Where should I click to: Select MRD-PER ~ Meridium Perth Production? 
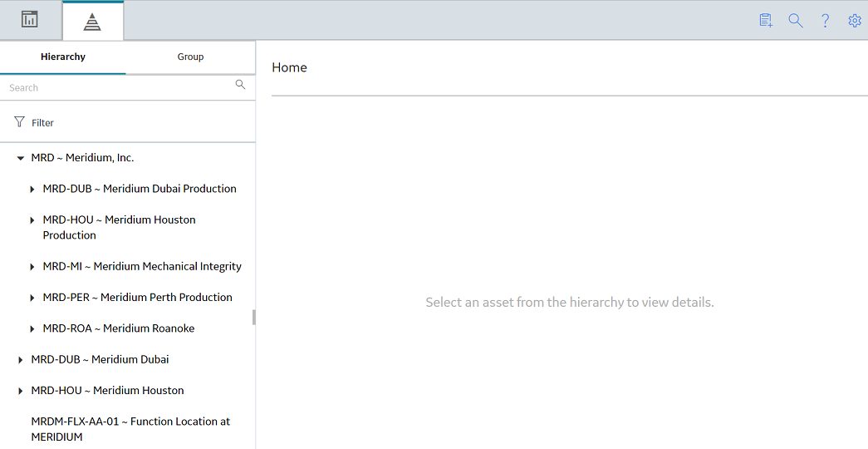(x=137, y=297)
